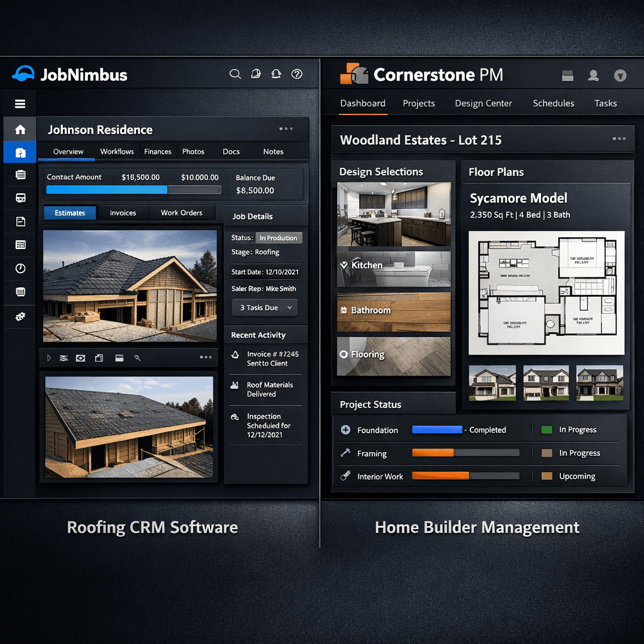Click the JobNimbus search icon
644x644 pixels.
click(235, 74)
